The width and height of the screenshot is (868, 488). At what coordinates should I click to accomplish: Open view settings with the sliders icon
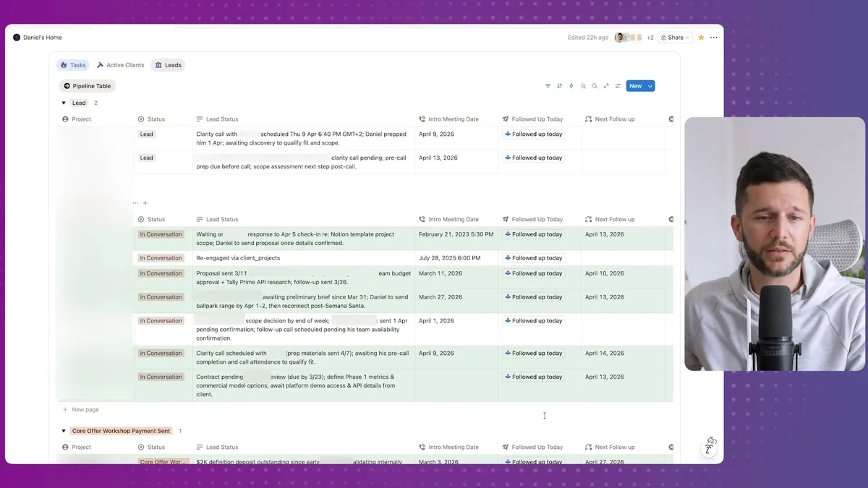tap(618, 85)
